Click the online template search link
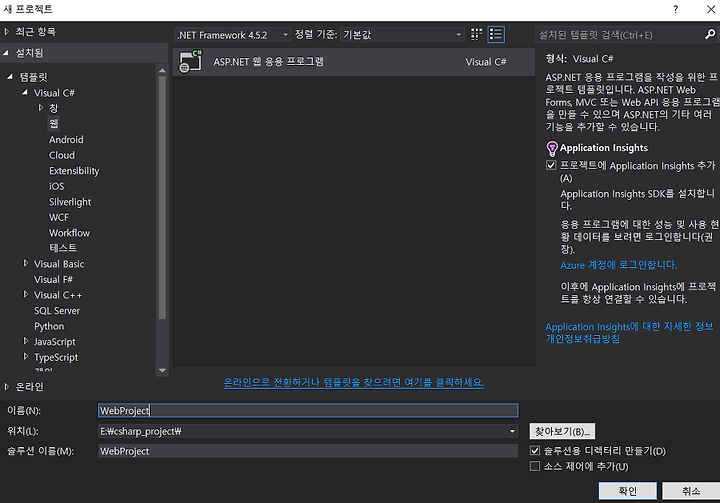The width and height of the screenshot is (720, 503). point(354,382)
